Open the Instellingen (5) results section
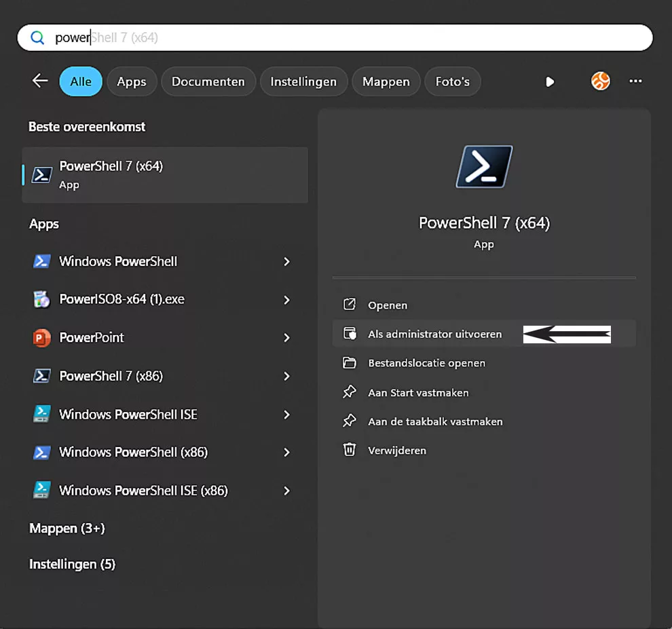 (72, 565)
